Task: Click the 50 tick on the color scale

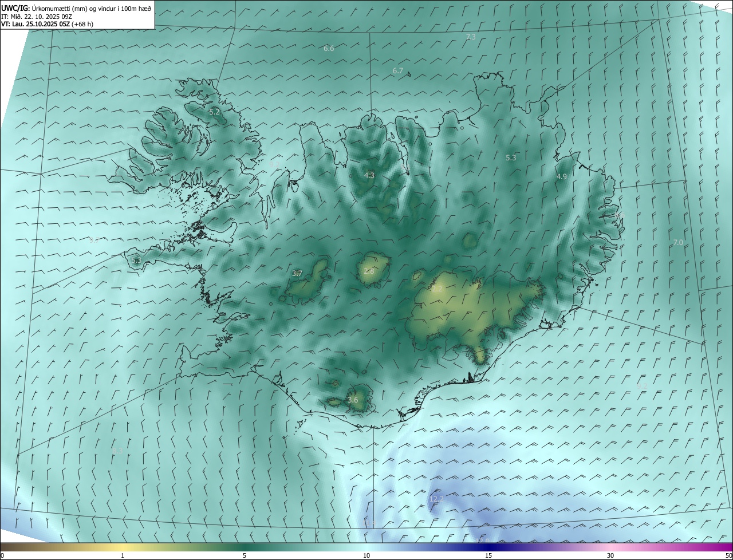Action: (x=728, y=555)
